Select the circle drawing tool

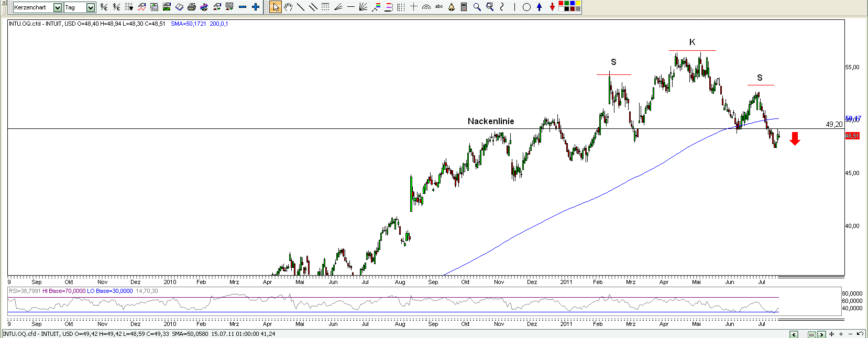tap(526, 7)
